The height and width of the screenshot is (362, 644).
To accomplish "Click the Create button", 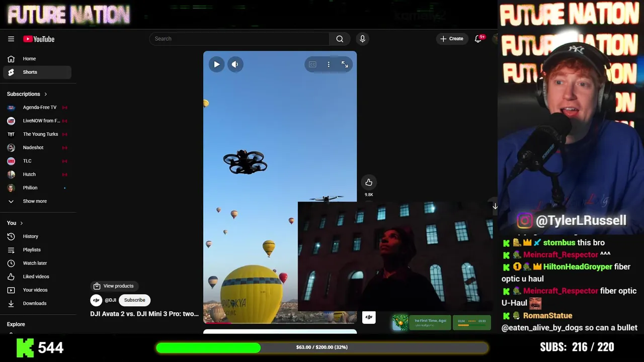I will 452,39.
